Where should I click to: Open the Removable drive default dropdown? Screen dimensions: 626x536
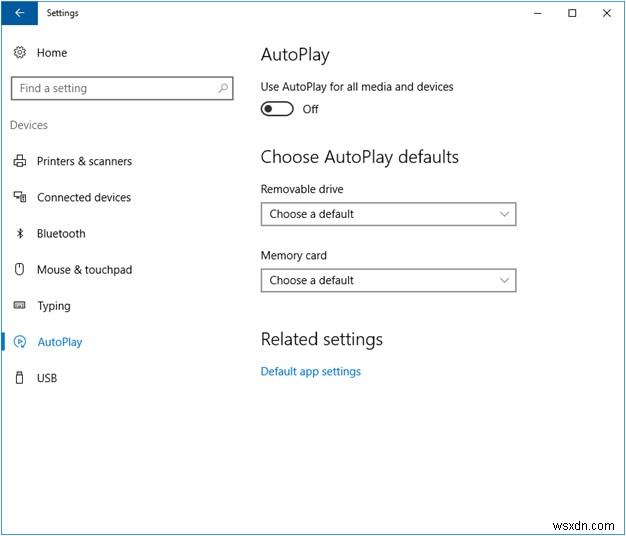coord(388,214)
